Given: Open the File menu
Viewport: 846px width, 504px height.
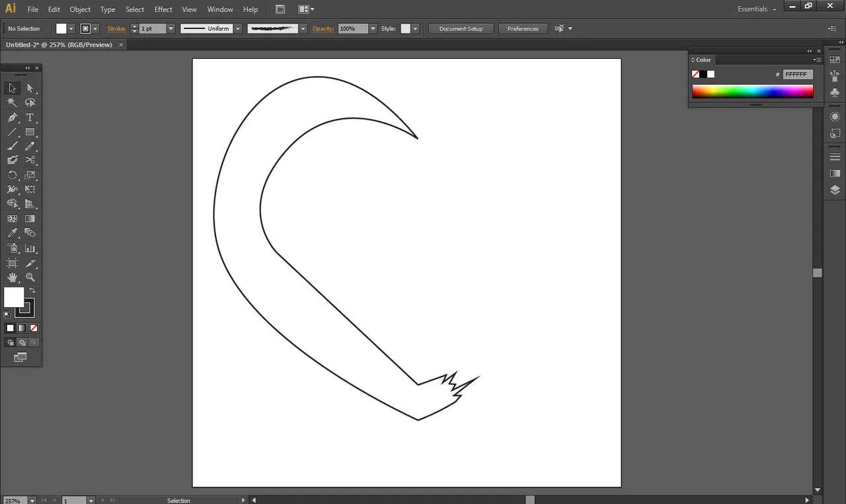Looking at the screenshot, I should pos(33,9).
